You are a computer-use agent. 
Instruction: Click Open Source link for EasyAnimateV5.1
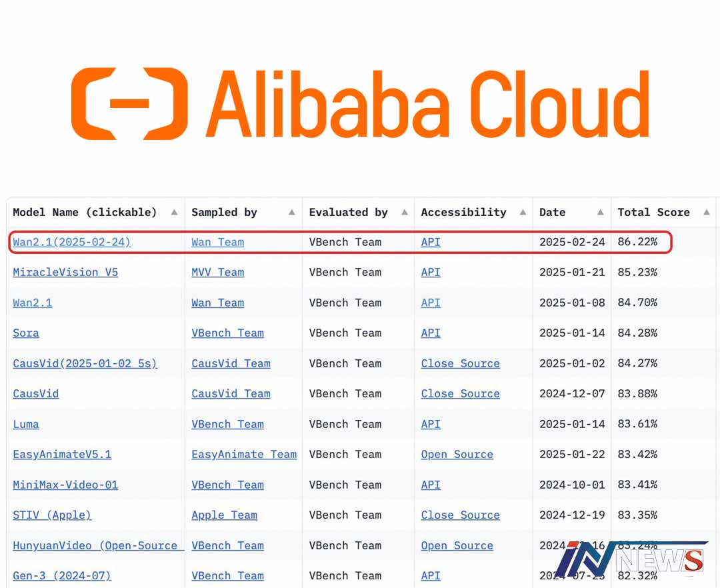point(457,454)
